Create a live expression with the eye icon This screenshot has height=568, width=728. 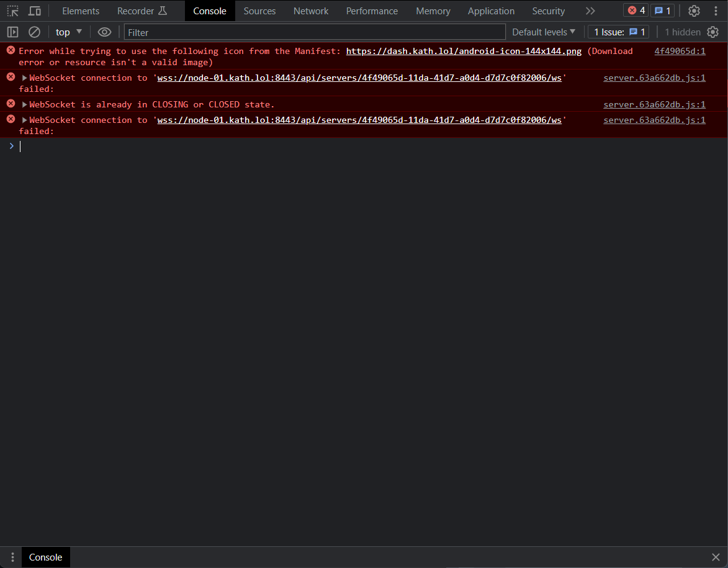click(104, 32)
